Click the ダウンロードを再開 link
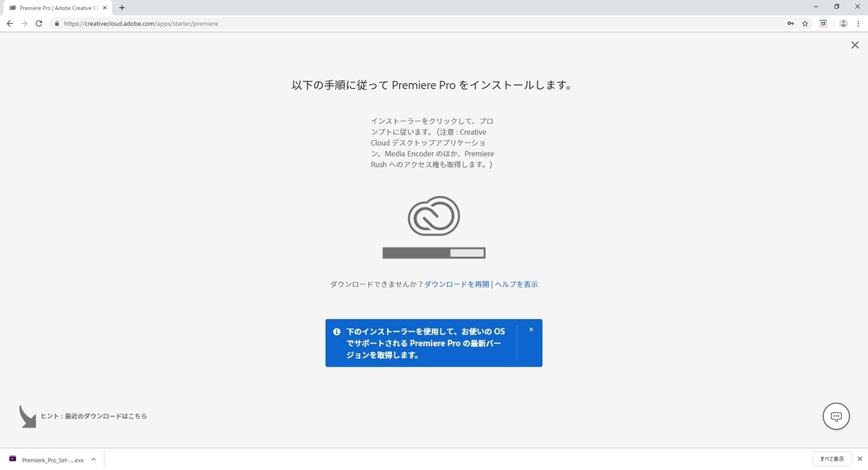The width and height of the screenshot is (868, 470). coord(456,284)
